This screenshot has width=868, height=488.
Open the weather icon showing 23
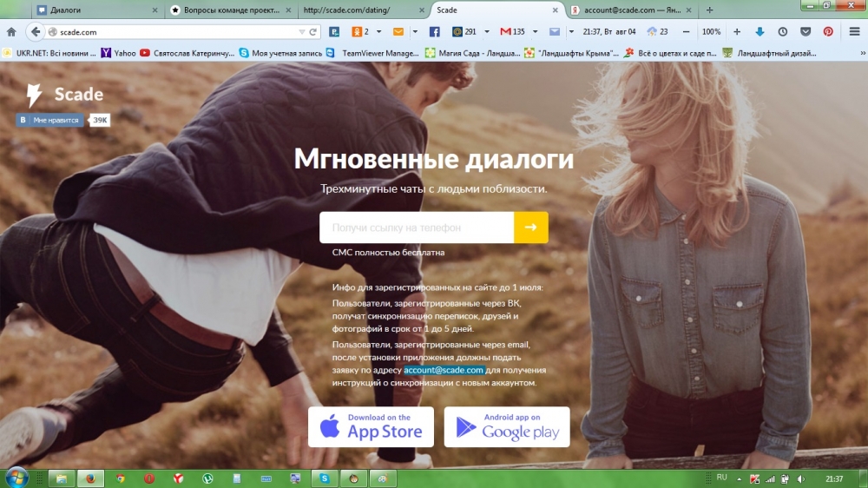658,32
